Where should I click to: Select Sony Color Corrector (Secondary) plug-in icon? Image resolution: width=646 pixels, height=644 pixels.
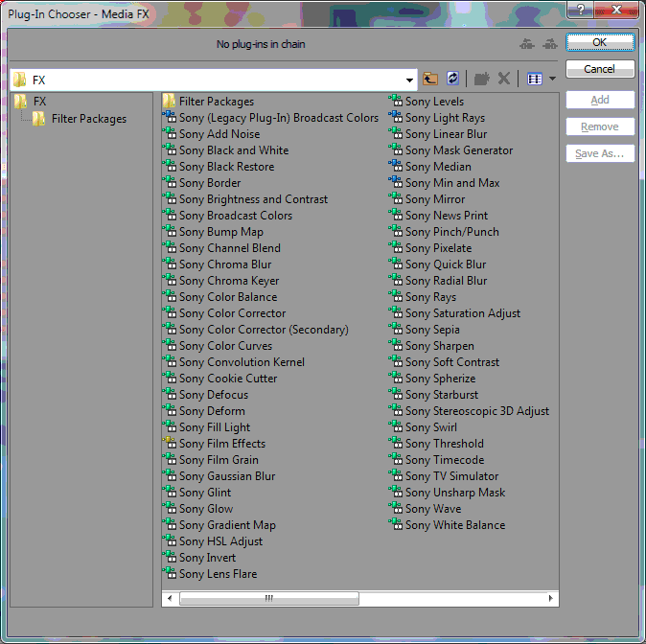169,330
